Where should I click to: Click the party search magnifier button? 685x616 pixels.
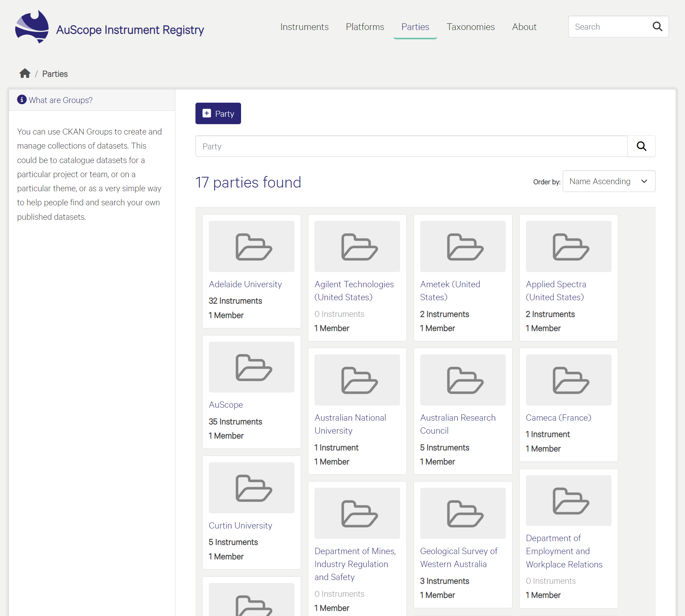coord(641,146)
